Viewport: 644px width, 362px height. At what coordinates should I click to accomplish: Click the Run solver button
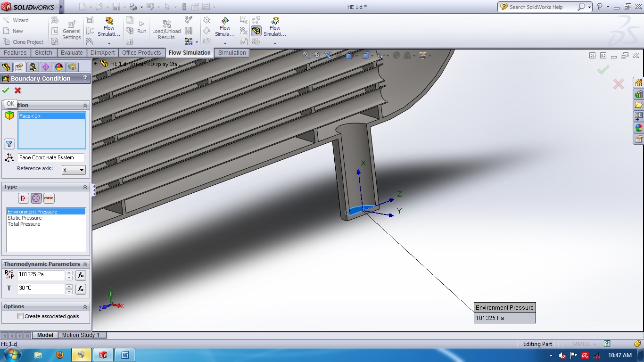142,27
